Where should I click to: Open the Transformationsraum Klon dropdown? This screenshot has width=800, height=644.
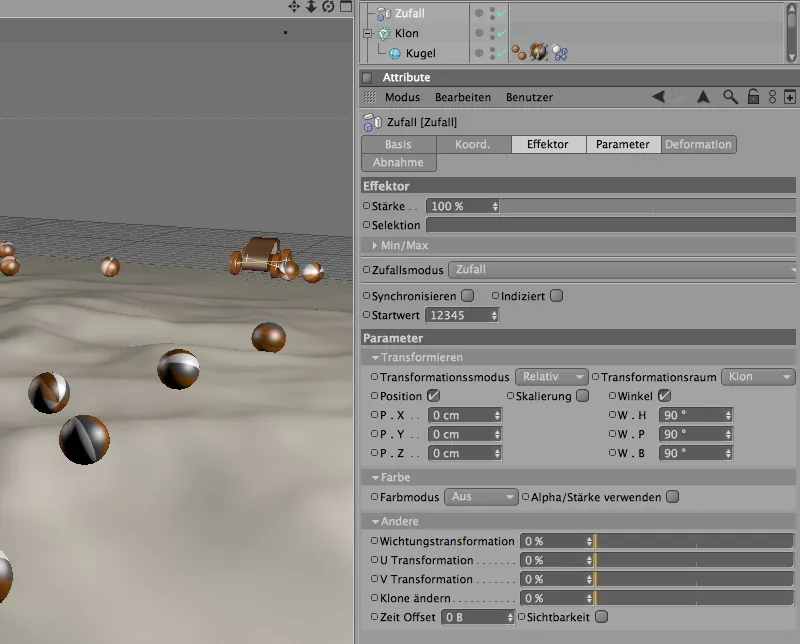point(758,377)
